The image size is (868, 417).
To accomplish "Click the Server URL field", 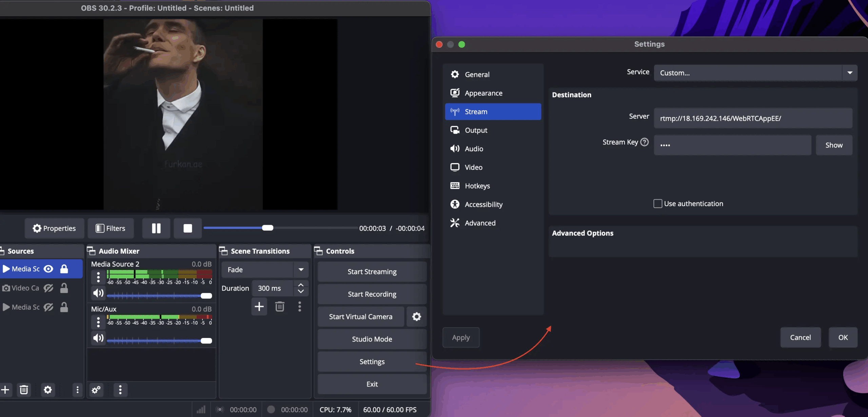I will pyautogui.click(x=753, y=118).
